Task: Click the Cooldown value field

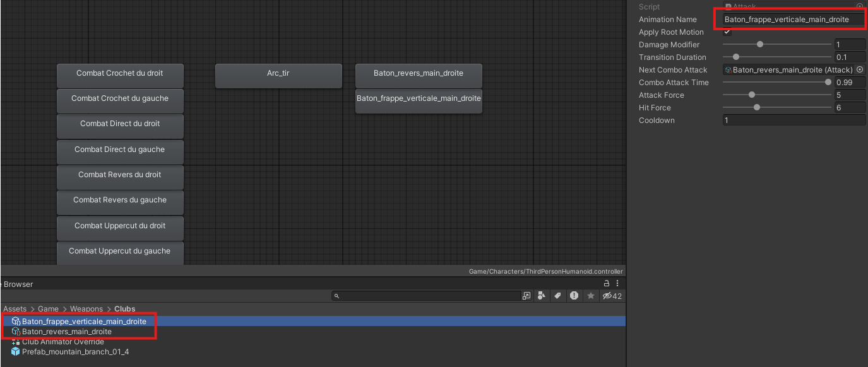Action: [x=794, y=120]
